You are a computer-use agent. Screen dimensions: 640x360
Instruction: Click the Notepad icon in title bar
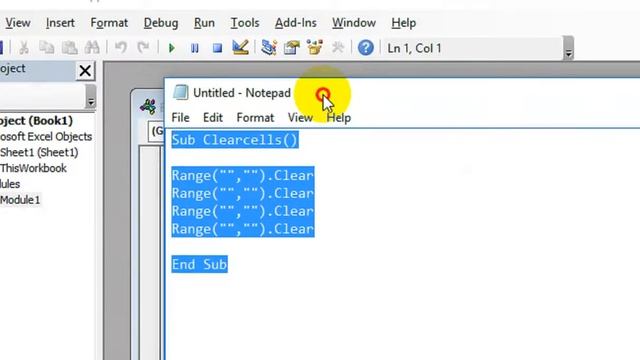coord(180,93)
